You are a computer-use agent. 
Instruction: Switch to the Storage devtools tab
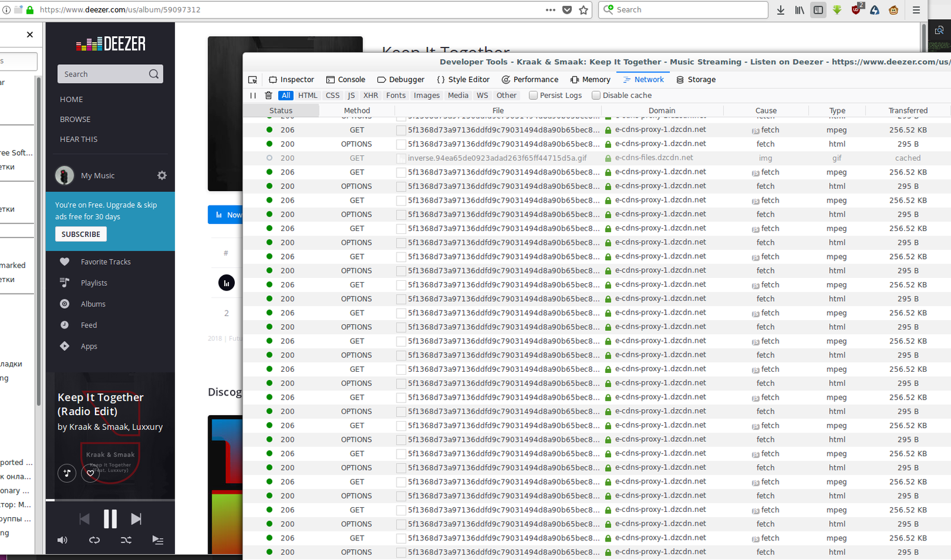[695, 80]
